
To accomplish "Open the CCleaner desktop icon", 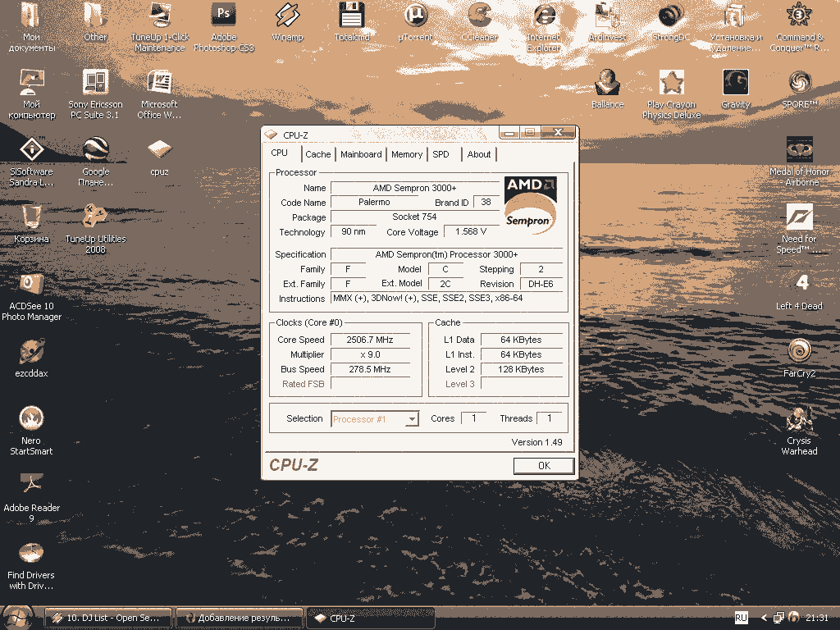I will tap(481, 16).
